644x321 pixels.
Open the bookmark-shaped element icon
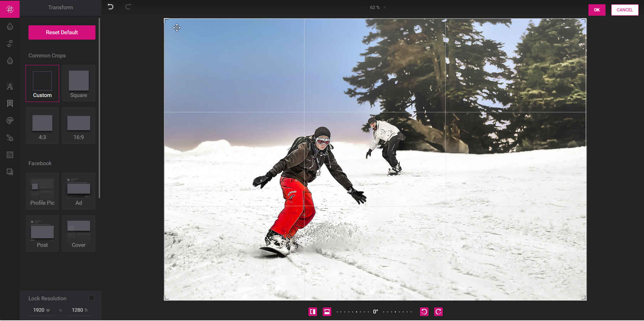(10, 103)
